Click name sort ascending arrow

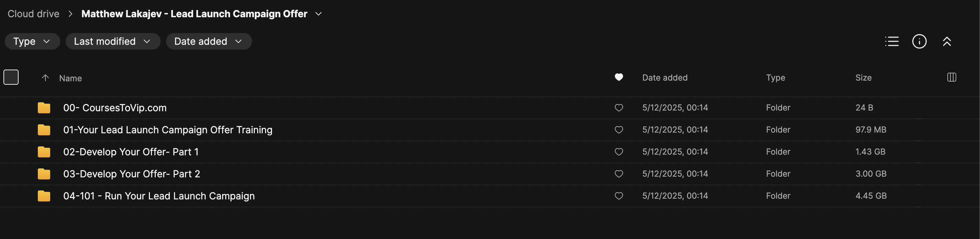pyautogui.click(x=45, y=78)
